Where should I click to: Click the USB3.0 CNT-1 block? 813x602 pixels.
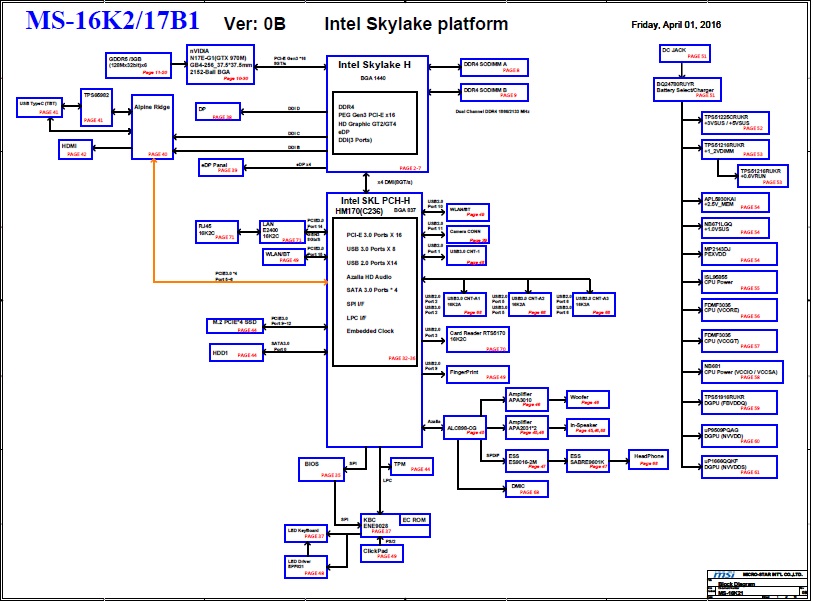coord(466,256)
